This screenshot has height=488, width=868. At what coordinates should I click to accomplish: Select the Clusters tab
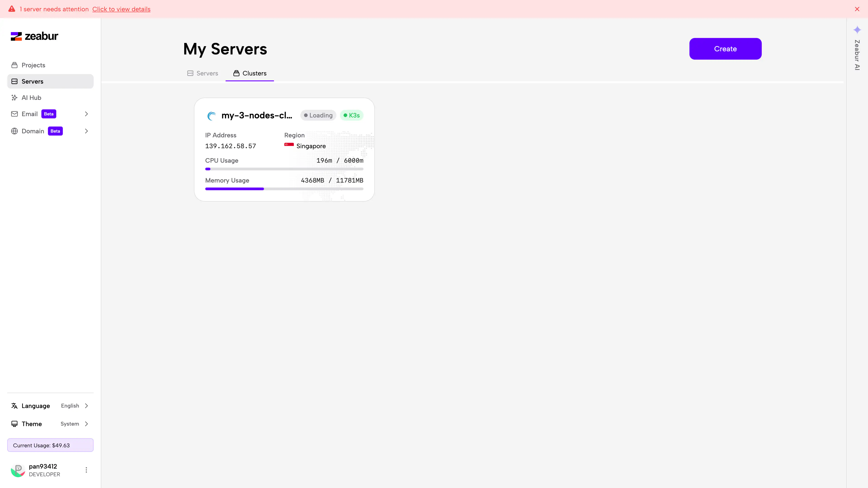tap(250, 73)
